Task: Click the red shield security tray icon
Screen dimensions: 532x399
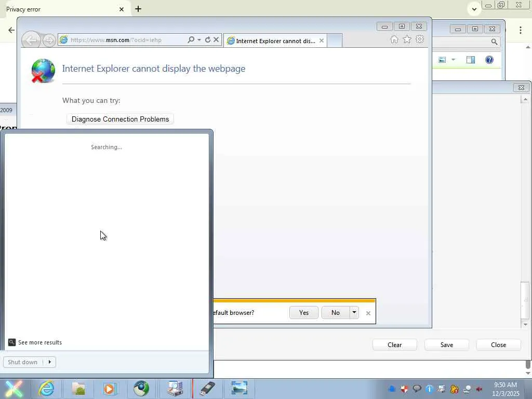Action: click(x=404, y=389)
